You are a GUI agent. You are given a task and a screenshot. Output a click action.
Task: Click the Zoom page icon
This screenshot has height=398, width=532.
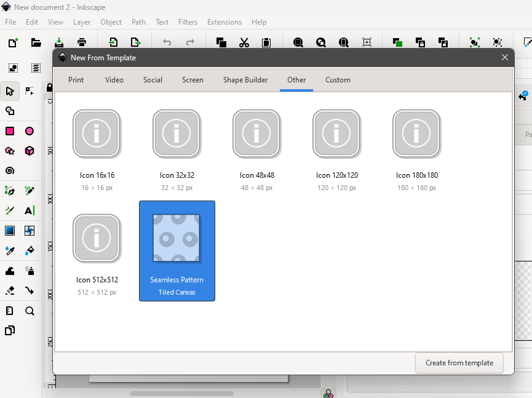click(x=344, y=42)
